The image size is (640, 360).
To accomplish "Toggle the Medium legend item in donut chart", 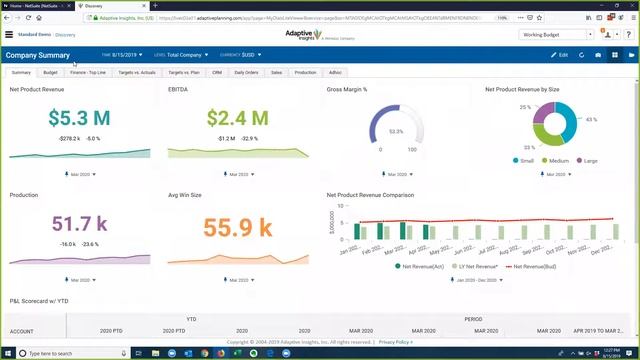I will click(x=555, y=161).
